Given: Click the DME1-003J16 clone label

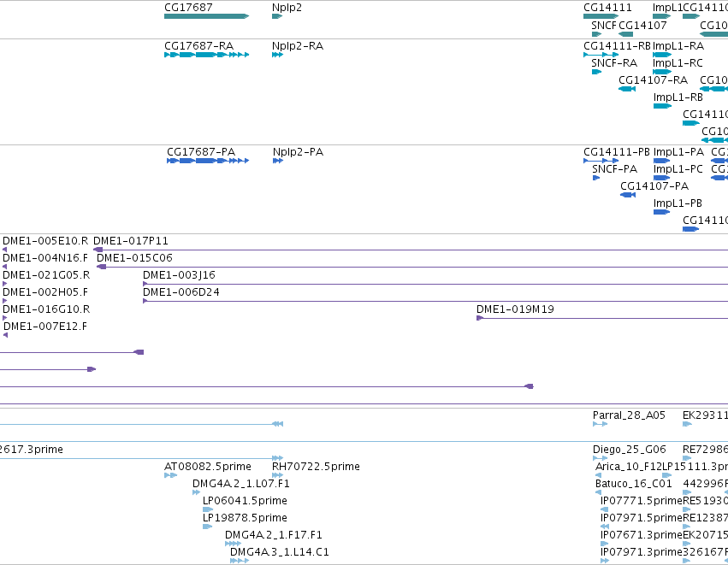Looking at the screenshot, I should point(179,275).
